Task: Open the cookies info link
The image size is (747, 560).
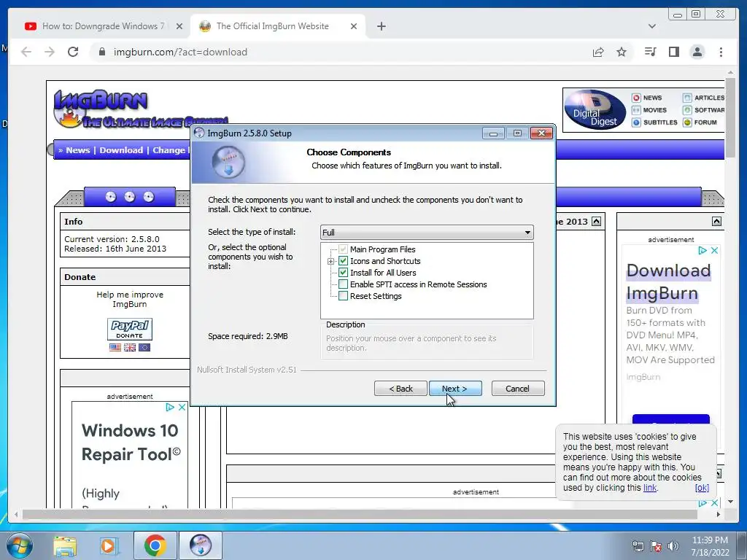Action: [x=650, y=488]
